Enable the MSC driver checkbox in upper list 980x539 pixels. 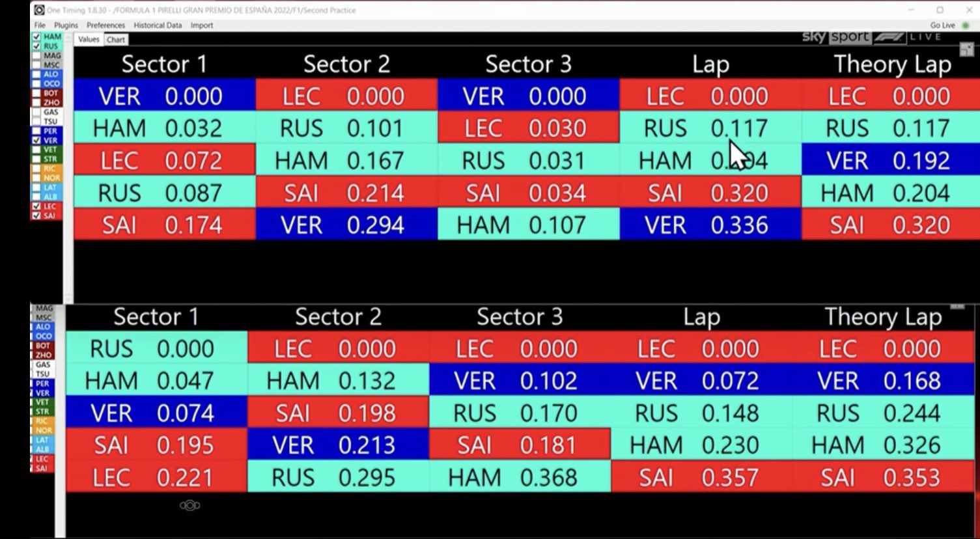click(x=37, y=65)
